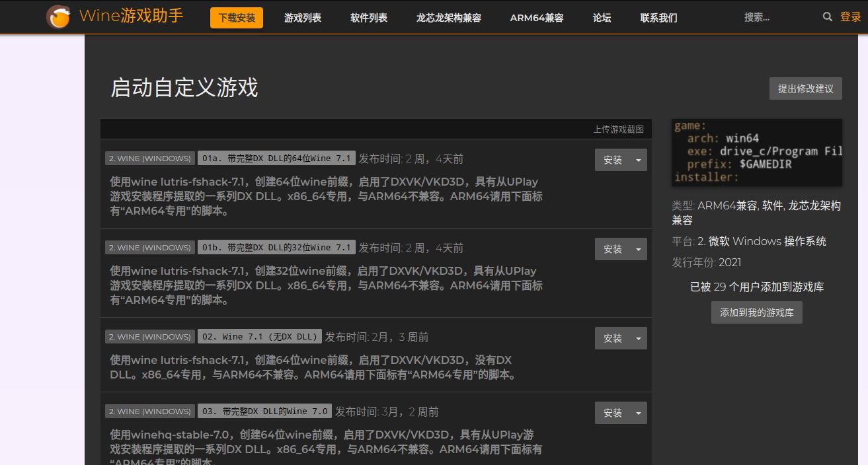Click the 03. 带完整DX DLL的Wine 7.0 label
Image resolution: width=868 pixels, height=465 pixels.
pyautogui.click(x=265, y=411)
